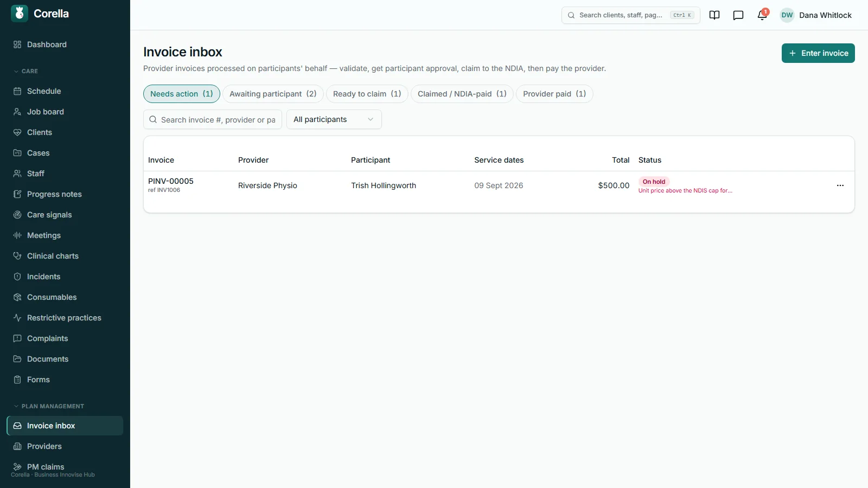The height and width of the screenshot is (488, 868).
Task: Switch to Claimed / NDIA-paid tab
Action: click(462, 94)
